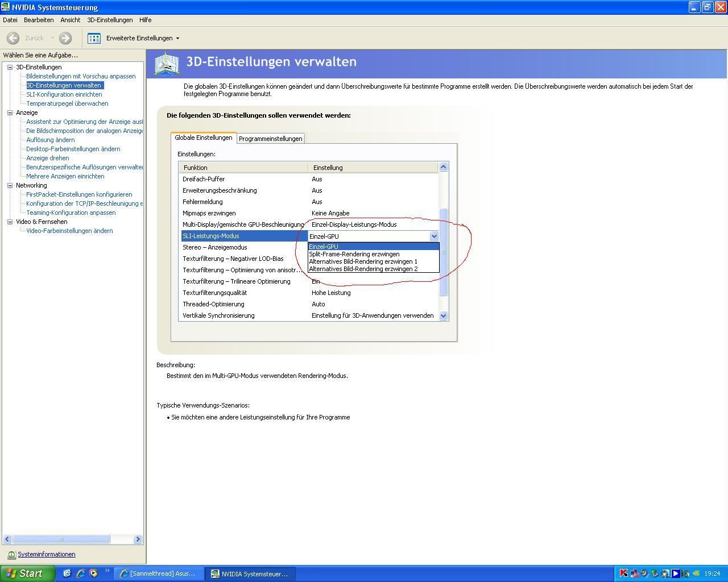The height and width of the screenshot is (582, 728).
Task: Open SLI-Konfiguration einrichten
Action: click(x=64, y=94)
